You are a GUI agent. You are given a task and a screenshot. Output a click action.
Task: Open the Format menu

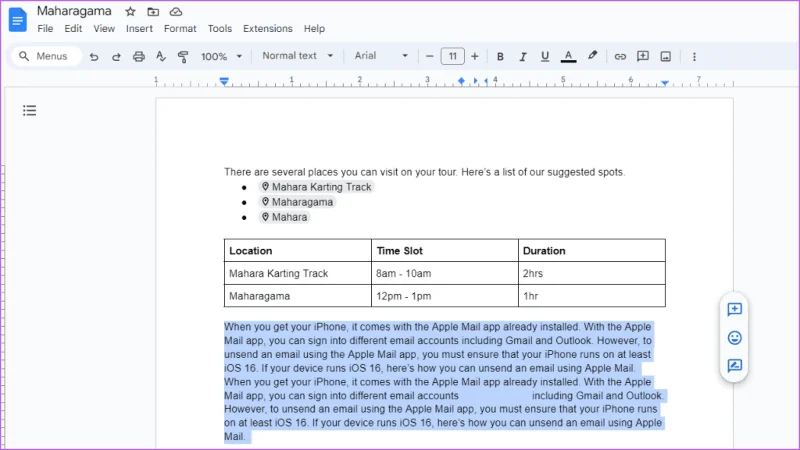coord(180,29)
